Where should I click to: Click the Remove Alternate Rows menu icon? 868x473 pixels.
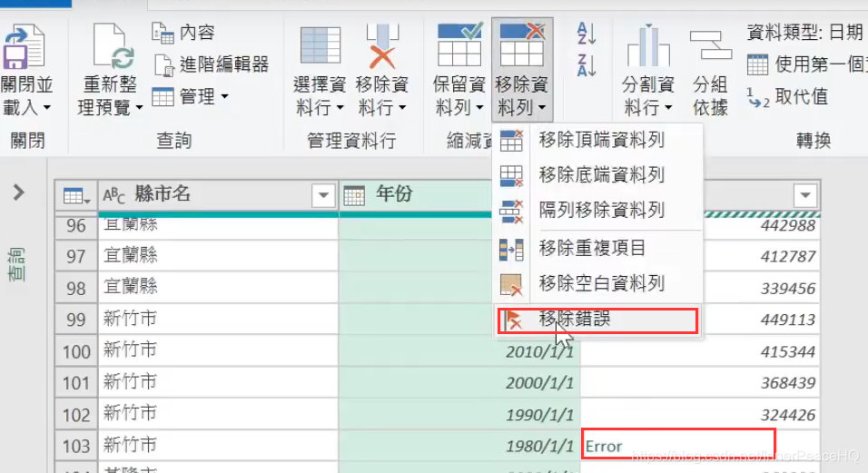pos(511,211)
